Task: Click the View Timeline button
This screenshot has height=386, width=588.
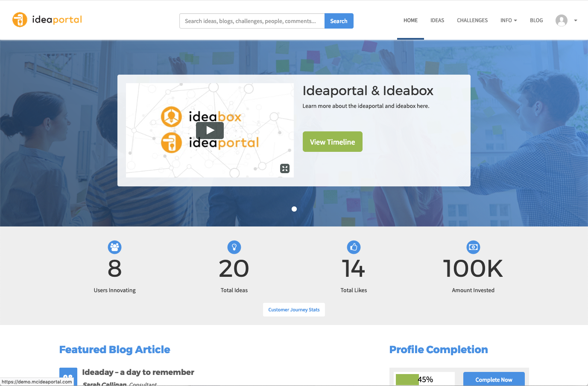Action: click(x=332, y=141)
